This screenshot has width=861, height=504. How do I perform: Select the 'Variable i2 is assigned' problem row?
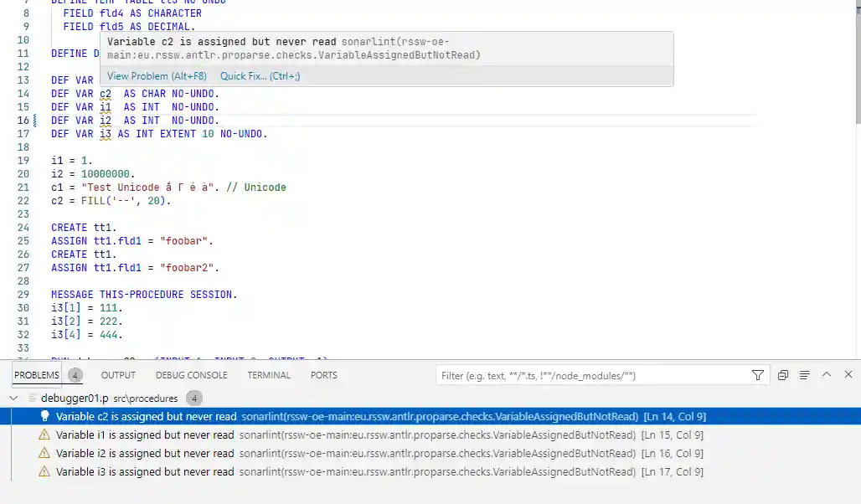[335, 454]
